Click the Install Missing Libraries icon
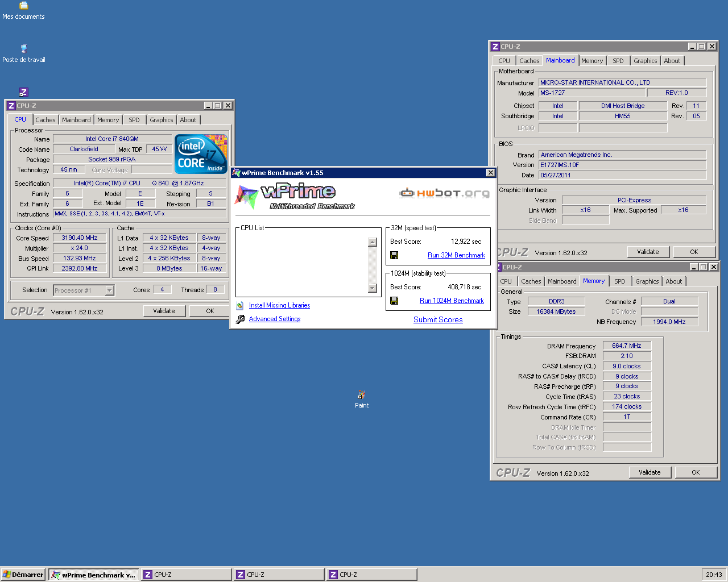This screenshot has width=728, height=582. (240, 305)
